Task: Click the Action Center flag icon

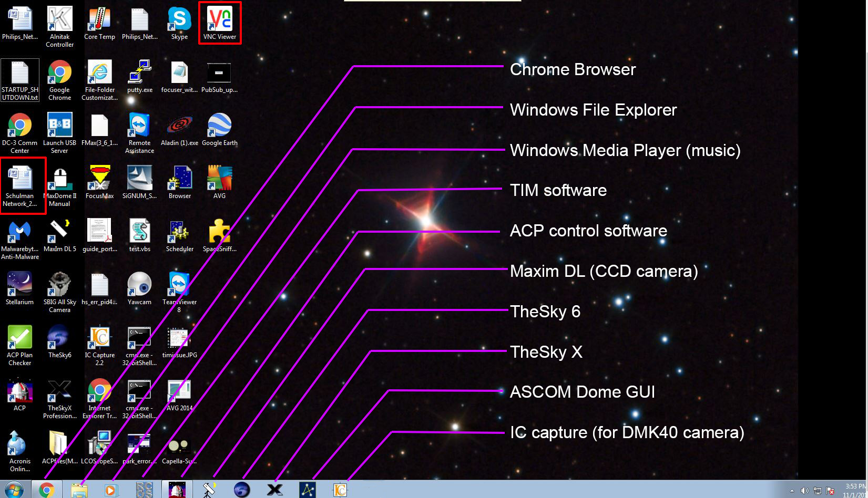Action: 830,491
